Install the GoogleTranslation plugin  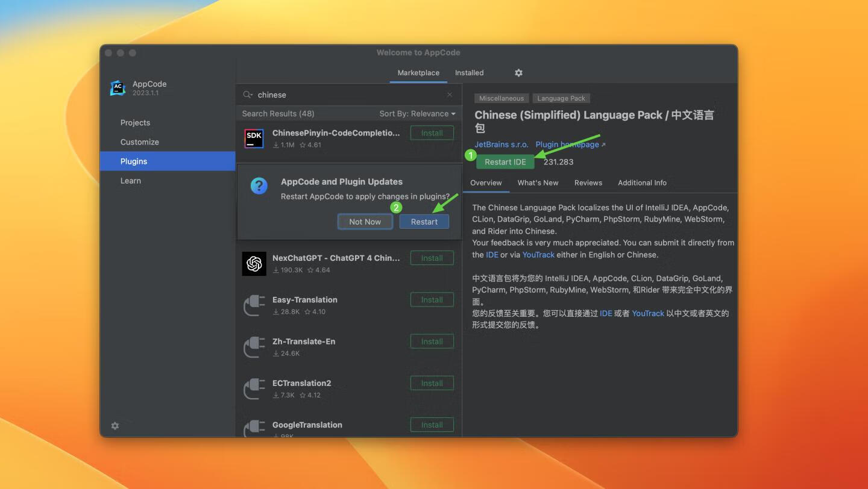(432, 425)
